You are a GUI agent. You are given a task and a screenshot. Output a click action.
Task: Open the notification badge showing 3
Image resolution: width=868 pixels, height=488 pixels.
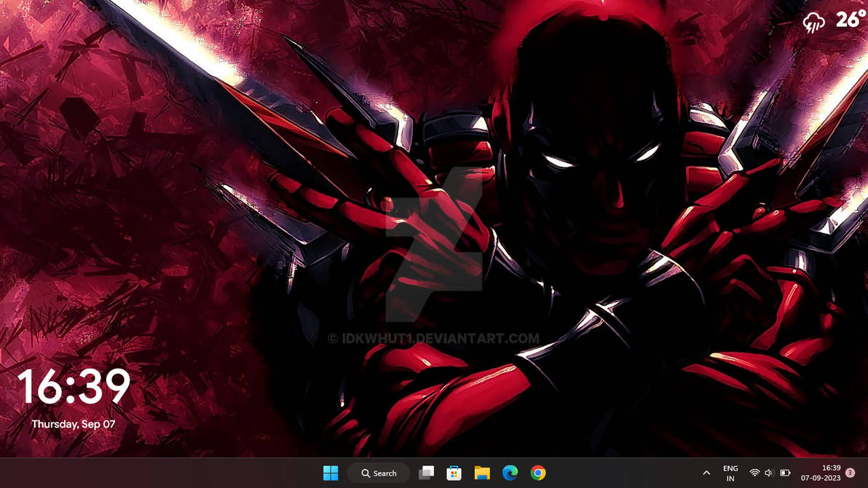[x=851, y=473]
